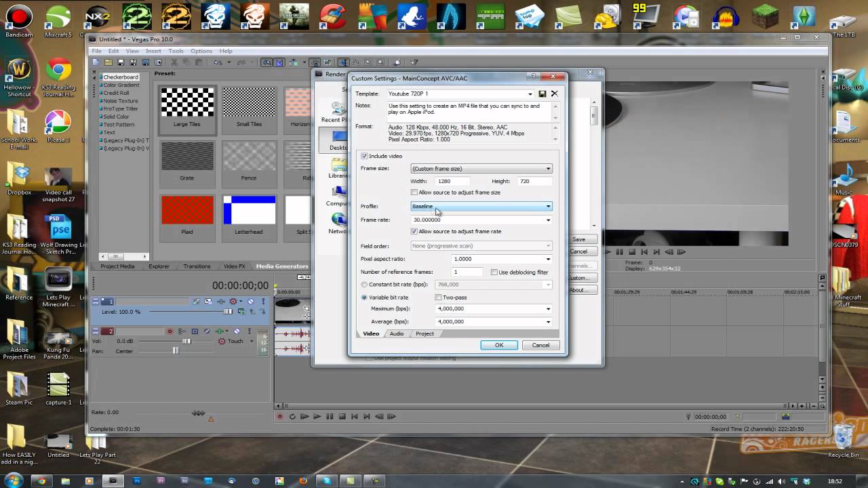Screen dimensions: 868x488
Task: Mute audio track 2
Action: (x=237, y=331)
